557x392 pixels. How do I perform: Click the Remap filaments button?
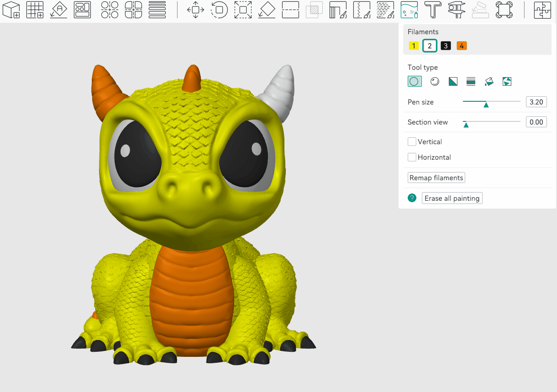pyautogui.click(x=436, y=178)
